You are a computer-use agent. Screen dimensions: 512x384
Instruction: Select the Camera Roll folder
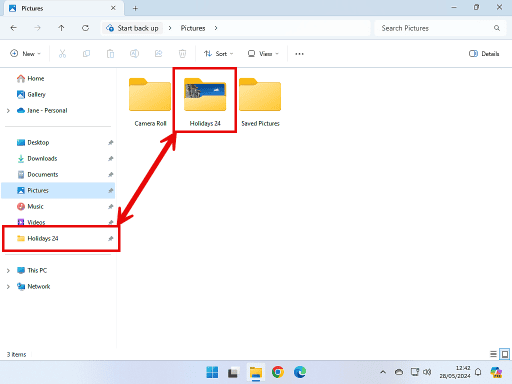[x=150, y=102]
